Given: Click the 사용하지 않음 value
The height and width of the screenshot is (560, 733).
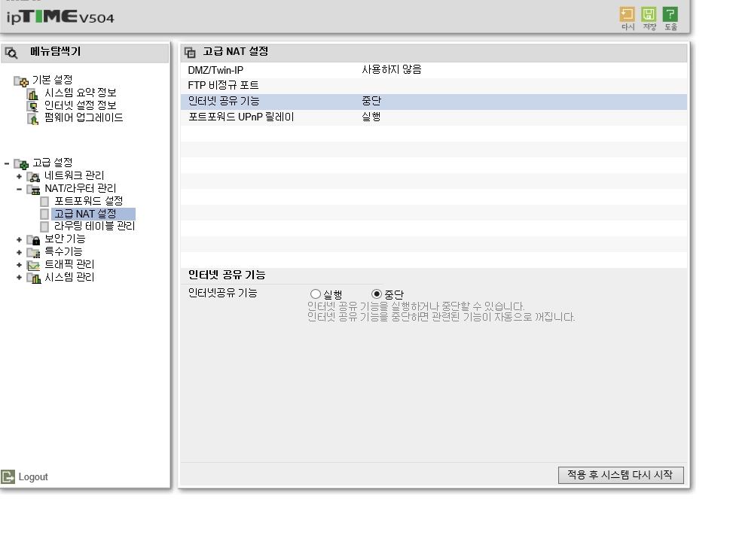Looking at the screenshot, I should coord(392,69).
